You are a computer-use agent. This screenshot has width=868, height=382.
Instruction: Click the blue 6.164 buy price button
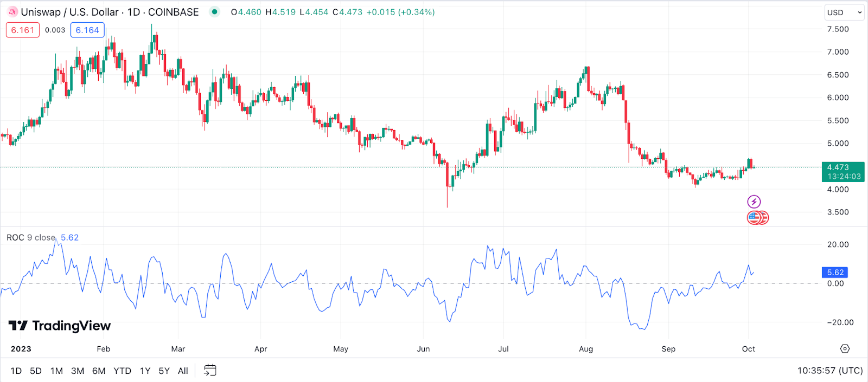87,30
